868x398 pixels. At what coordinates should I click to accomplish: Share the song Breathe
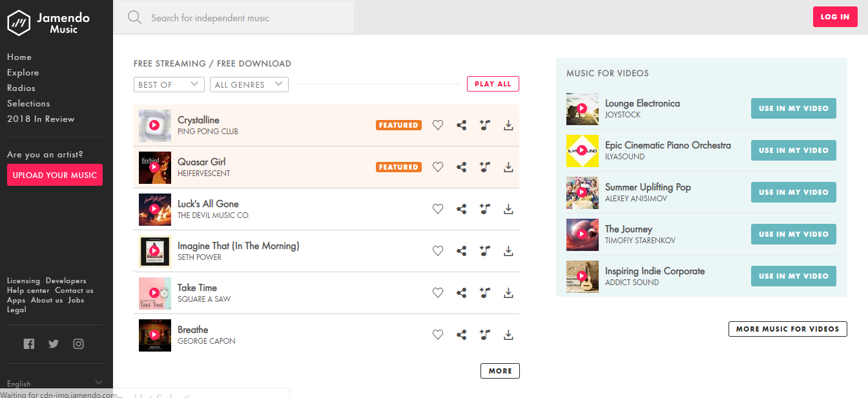[x=462, y=335]
